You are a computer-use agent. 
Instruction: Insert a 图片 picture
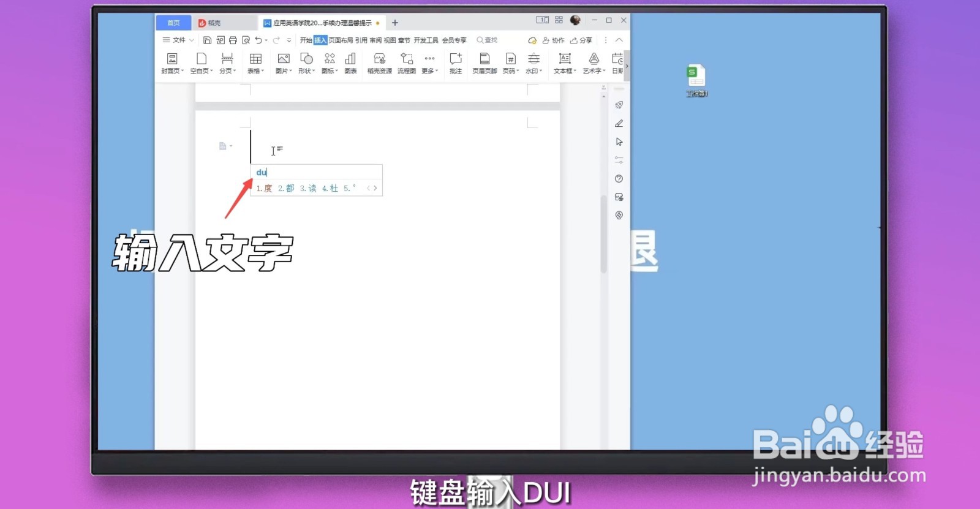(284, 63)
